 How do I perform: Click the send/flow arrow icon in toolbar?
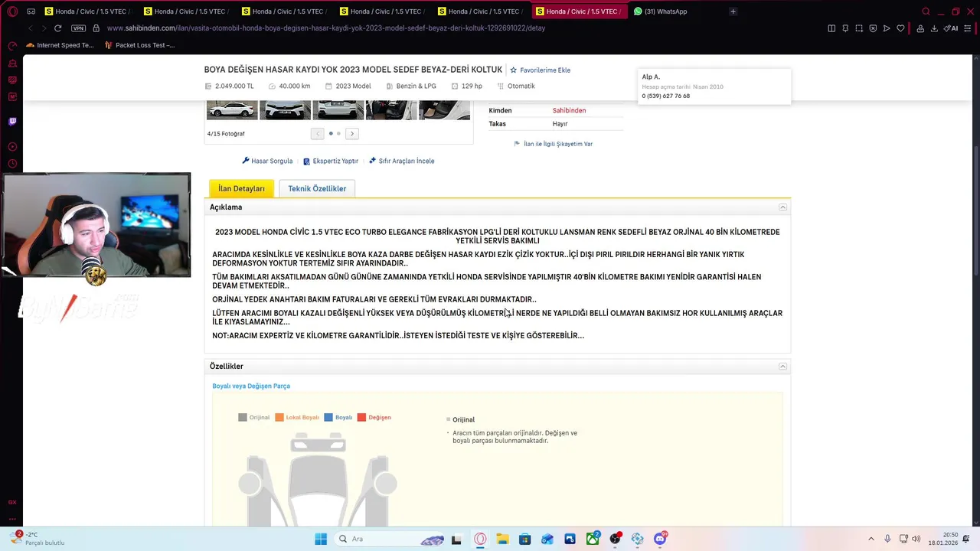tap(887, 28)
